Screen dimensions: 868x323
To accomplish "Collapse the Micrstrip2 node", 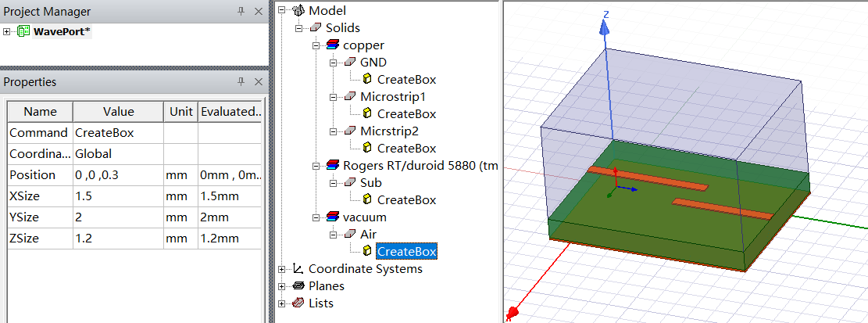I will [334, 131].
